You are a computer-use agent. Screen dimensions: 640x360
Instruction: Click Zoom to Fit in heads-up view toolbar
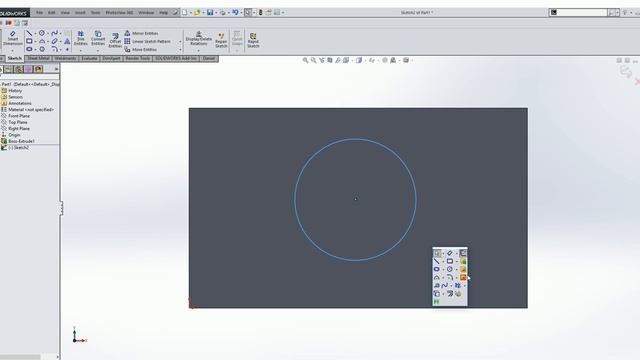[x=305, y=60]
